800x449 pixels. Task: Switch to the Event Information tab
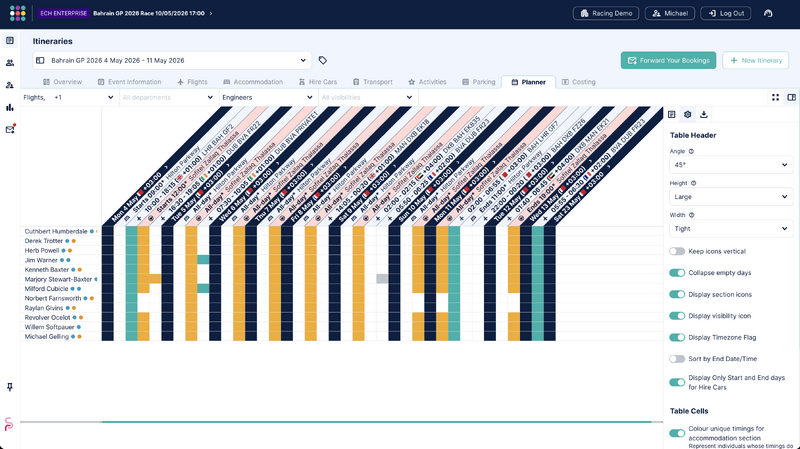tap(130, 82)
